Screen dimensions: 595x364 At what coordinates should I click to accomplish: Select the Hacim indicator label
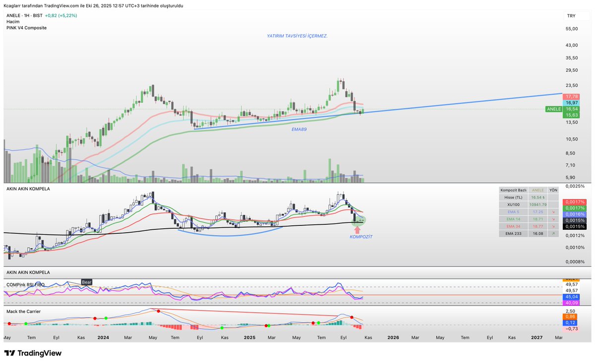click(13, 22)
